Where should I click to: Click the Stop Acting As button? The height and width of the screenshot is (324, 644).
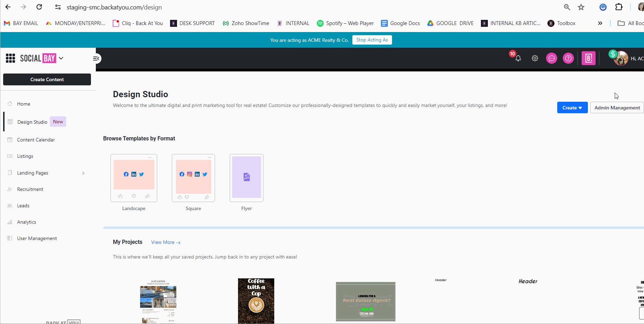coord(372,40)
